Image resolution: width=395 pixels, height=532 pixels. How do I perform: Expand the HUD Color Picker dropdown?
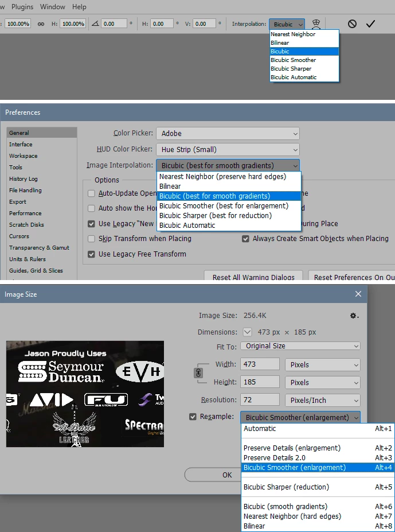pyautogui.click(x=228, y=150)
